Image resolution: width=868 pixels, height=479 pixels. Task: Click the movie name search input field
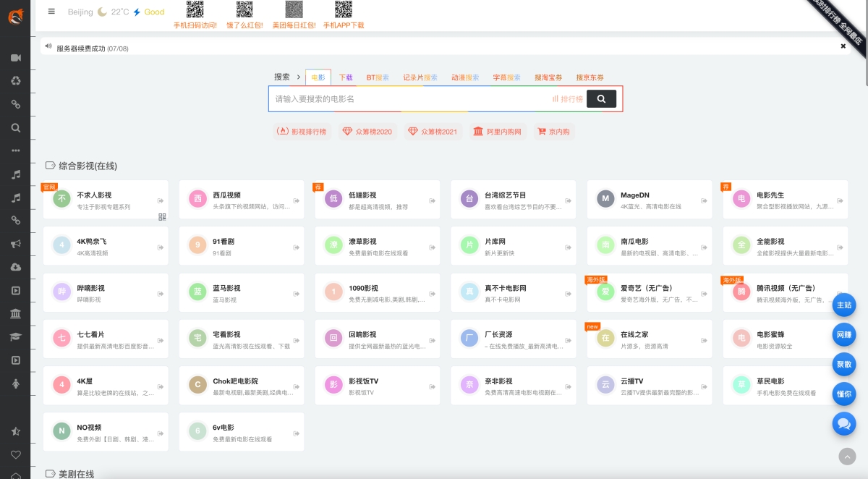[x=409, y=99]
